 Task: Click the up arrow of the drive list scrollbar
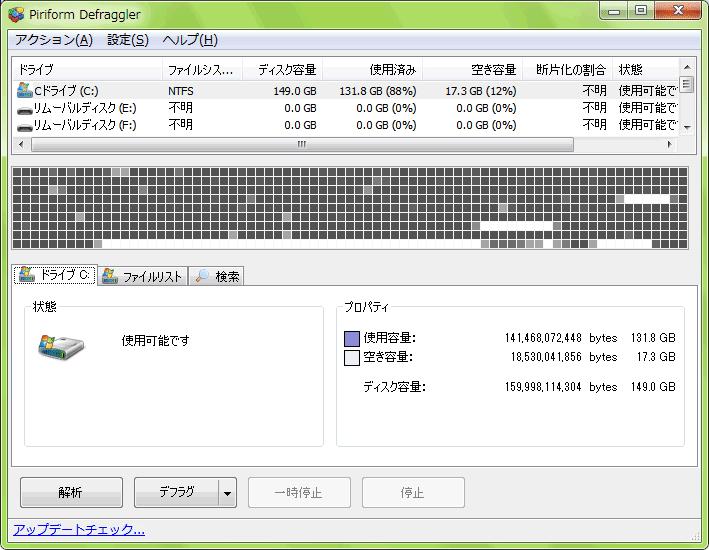687,67
